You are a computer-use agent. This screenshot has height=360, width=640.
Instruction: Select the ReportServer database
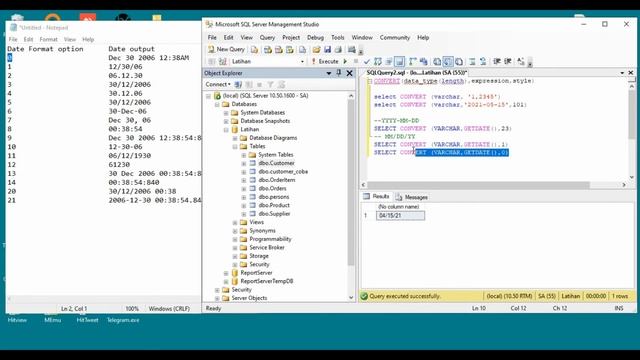click(x=256, y=273)
